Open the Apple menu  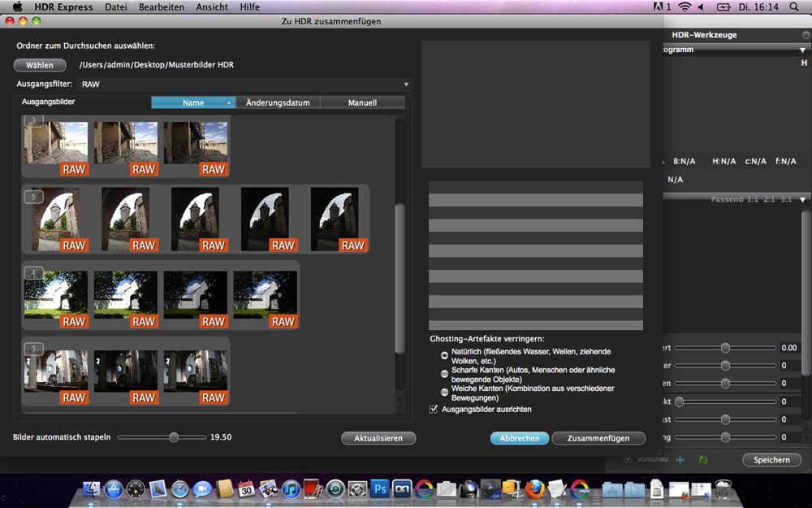17,7
